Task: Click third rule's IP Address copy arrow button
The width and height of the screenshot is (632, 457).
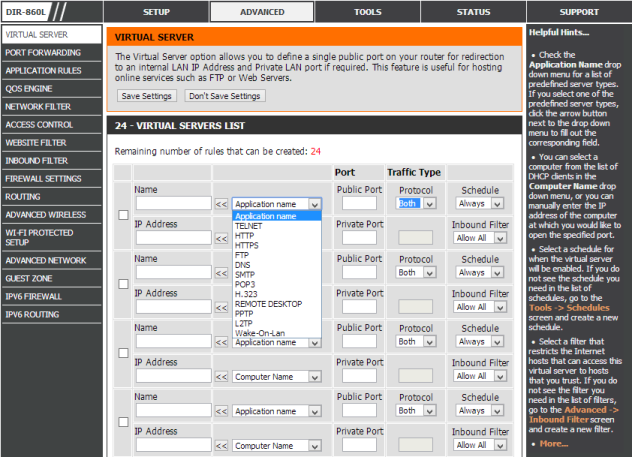Action: (221, 377)
